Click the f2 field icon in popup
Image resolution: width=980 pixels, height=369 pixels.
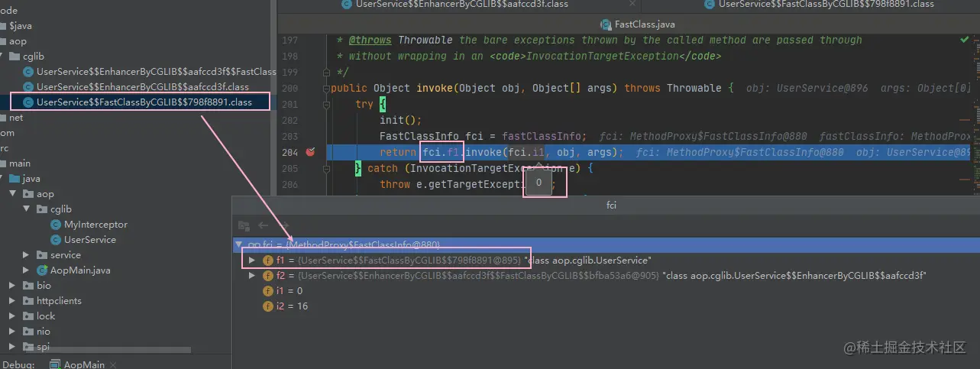click(268, 276)
